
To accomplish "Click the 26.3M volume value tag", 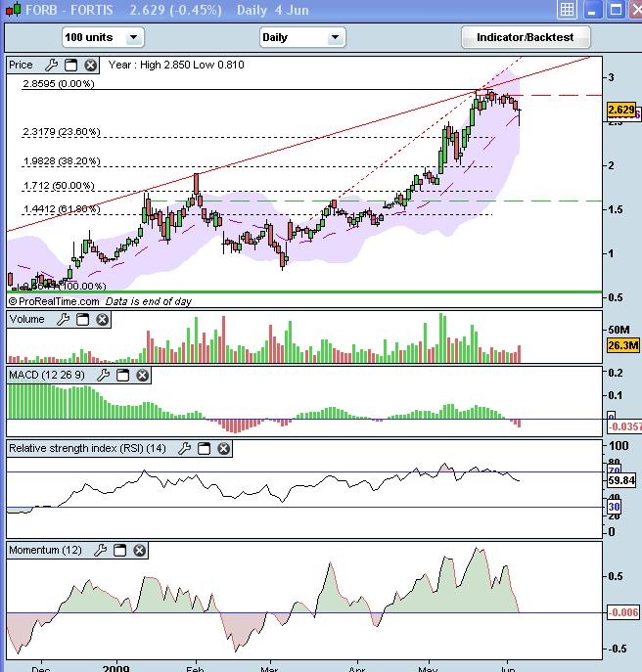I will (623, 345).
